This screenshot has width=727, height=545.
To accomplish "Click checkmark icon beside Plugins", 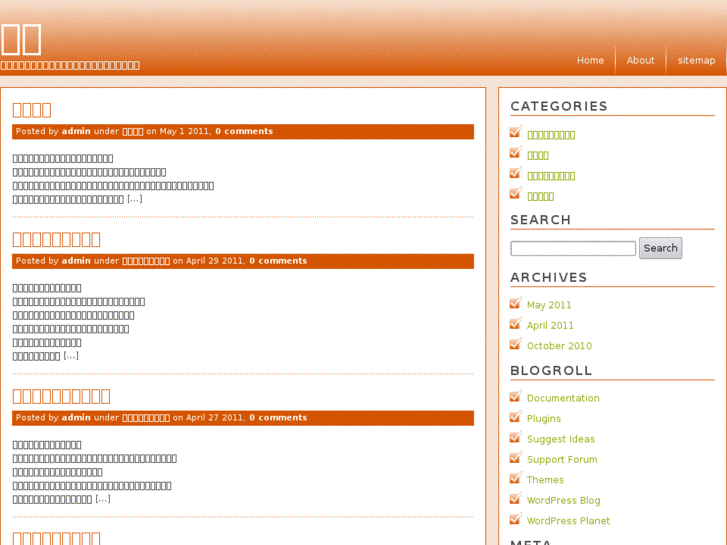I will pyautogui.click(x=516, y=417).
